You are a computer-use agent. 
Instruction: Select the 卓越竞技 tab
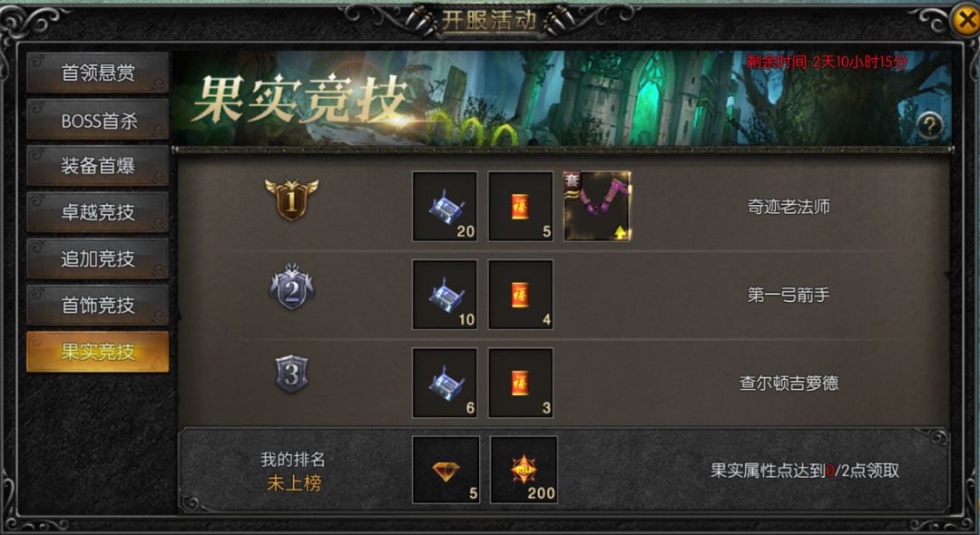[97, 212]
